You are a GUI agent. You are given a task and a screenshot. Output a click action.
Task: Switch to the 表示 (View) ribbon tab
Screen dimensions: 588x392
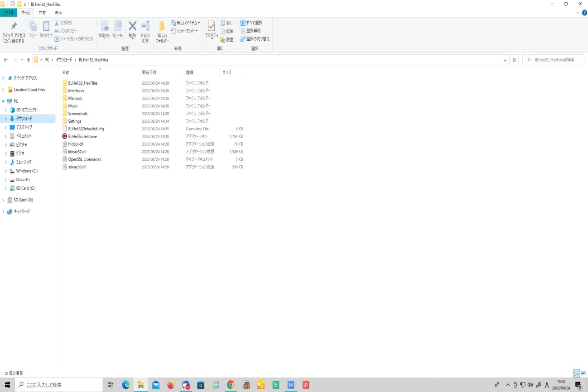point(58,13)
